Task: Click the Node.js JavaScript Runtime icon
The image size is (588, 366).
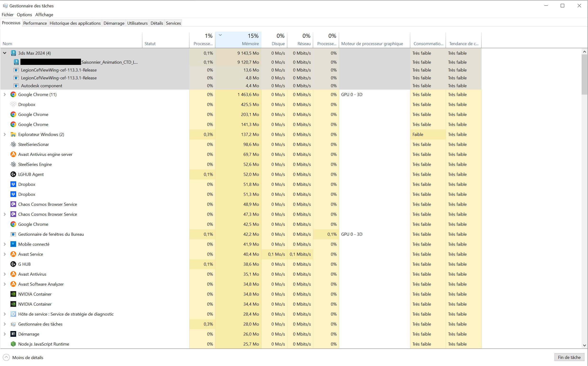Action: coord(13,344)
